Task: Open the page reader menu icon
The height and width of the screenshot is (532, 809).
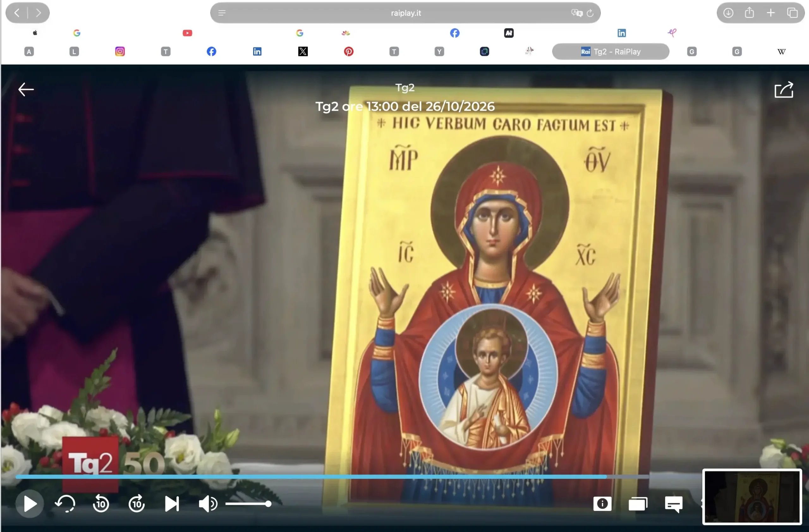Action: [x=222, y=13]
